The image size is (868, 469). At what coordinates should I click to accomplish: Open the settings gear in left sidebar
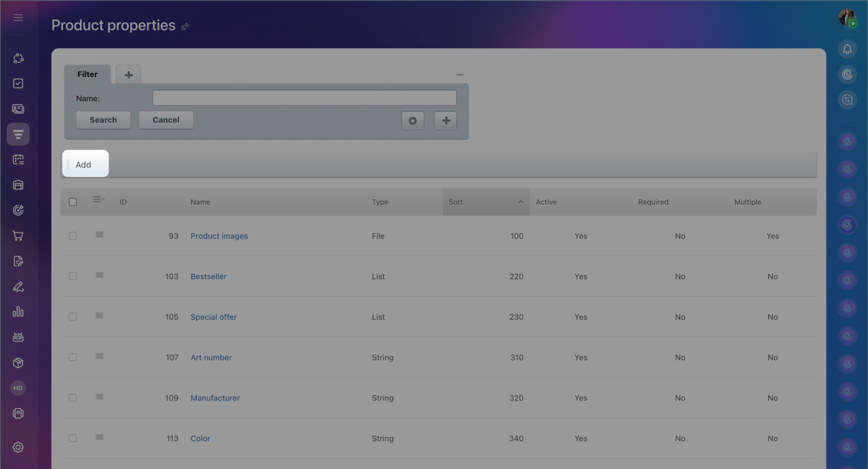tap(18, 447)
